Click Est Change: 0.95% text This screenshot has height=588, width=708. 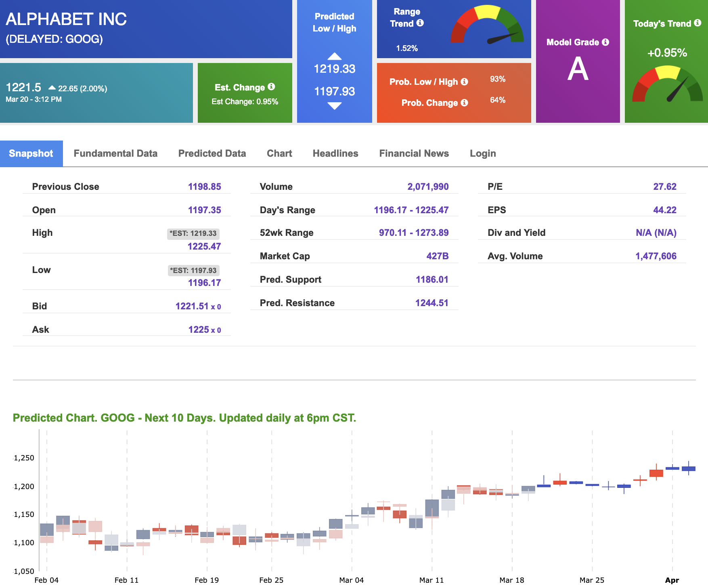pyautogui.click(x=245, y=102)
